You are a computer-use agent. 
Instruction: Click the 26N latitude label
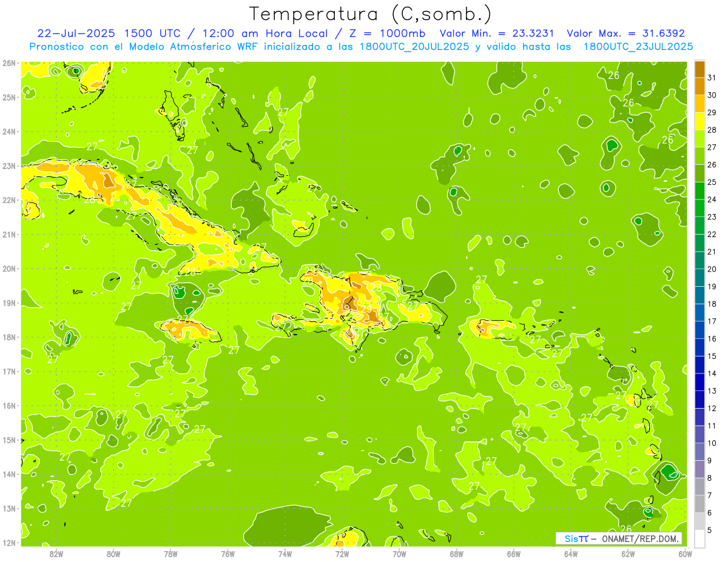8,62
